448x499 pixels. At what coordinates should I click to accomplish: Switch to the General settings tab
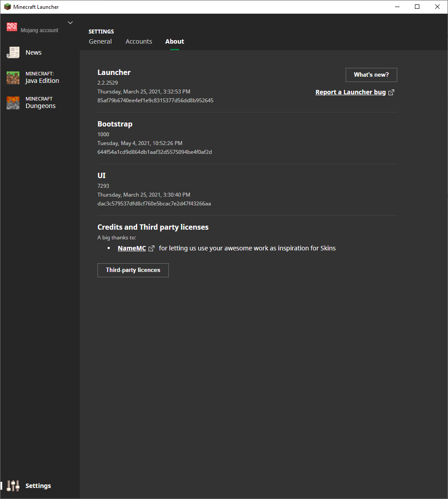pos(101,41)
